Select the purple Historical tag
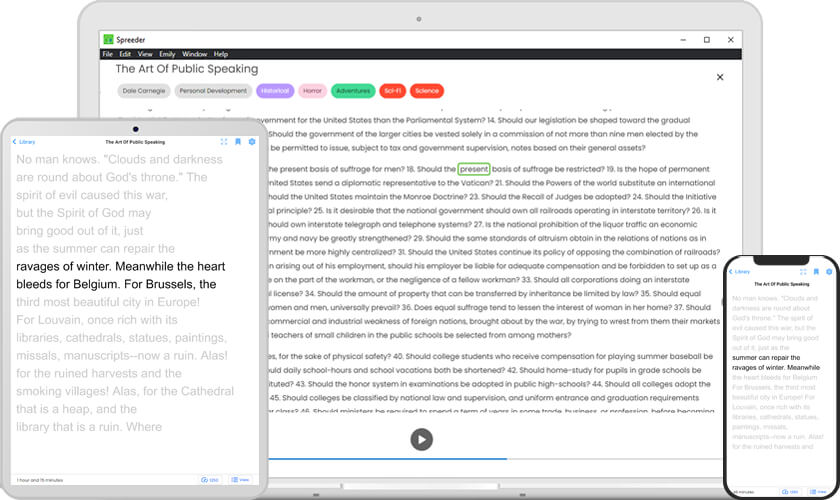Image resolution: width=840 pixels, height=500 pixels. pyautogui.click(x=275, y=91)
